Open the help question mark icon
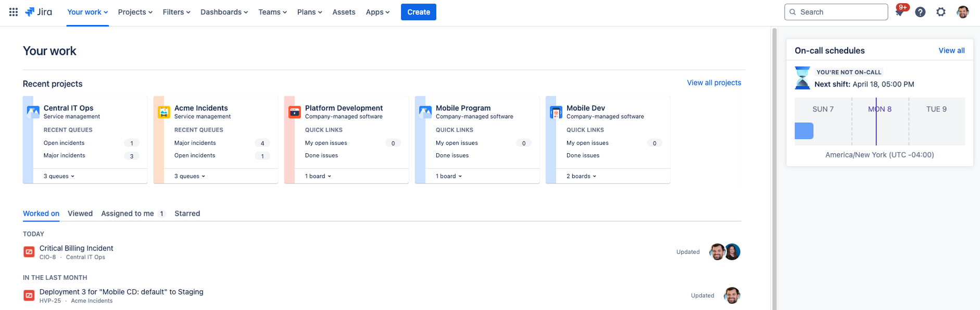This screenshot has height=310, width=980. point(920,12)
